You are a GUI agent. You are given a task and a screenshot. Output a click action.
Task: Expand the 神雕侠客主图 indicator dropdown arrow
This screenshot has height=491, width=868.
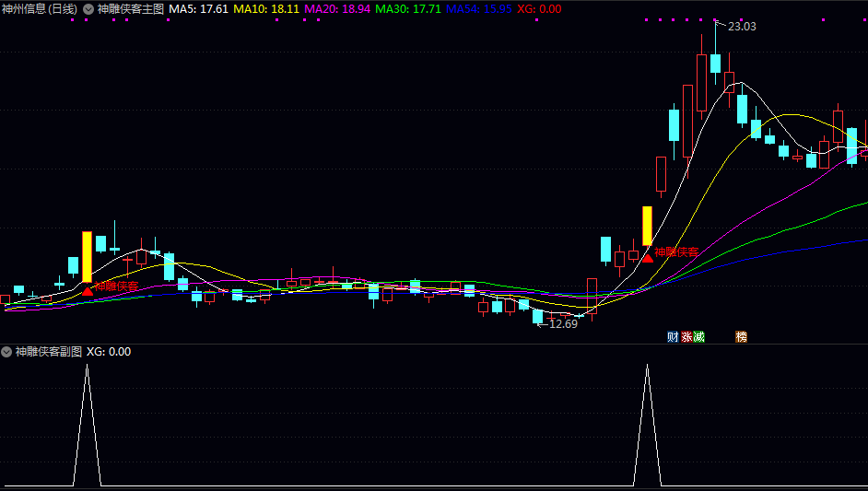click(x=88, y=9)
